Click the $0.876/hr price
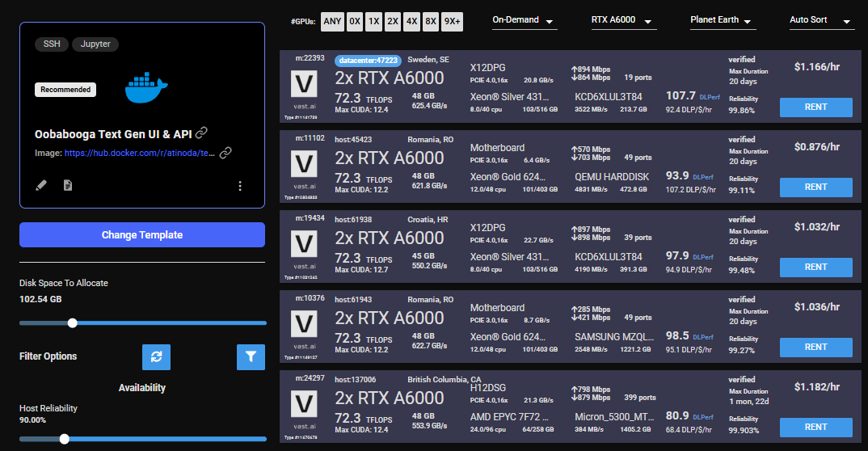The image size is (868, 451). pyautogui.click(x=817, y=146)
